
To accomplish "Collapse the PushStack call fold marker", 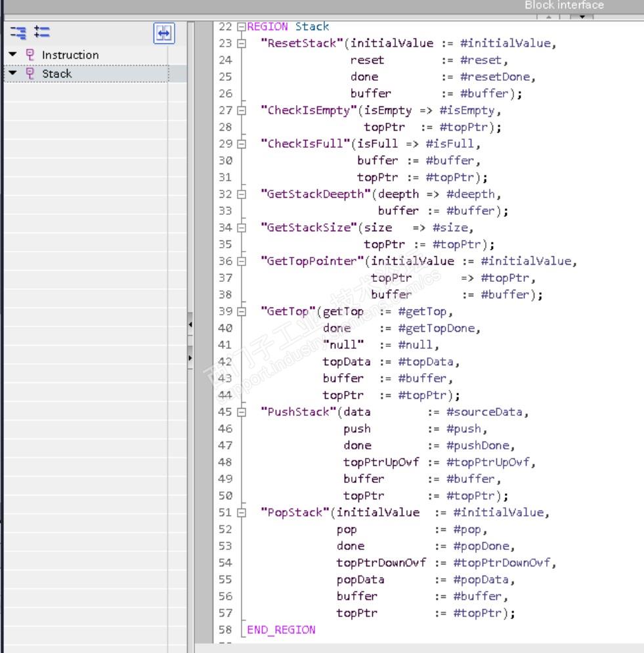I will click(242, 412).
